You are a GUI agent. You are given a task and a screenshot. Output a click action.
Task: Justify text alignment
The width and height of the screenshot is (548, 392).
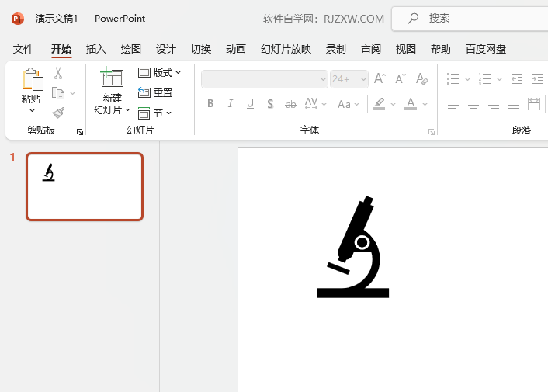tap(514, 104)
